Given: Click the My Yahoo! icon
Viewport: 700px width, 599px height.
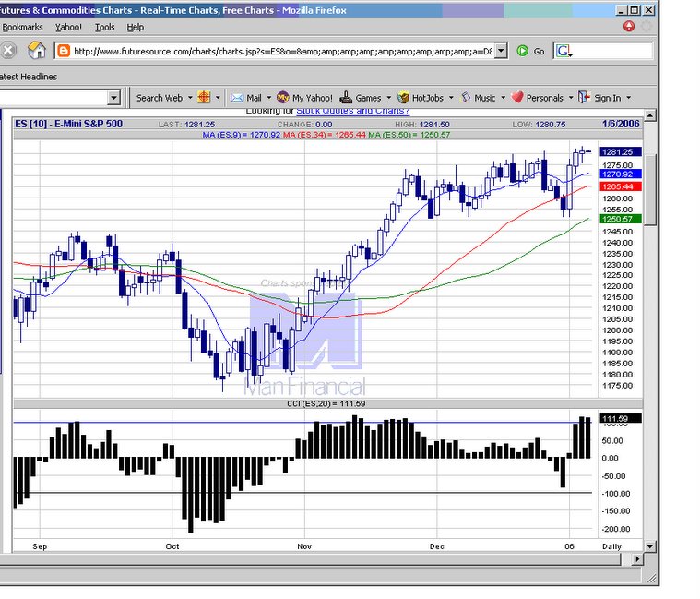Looking at the screenshot, I should (283, 98).
